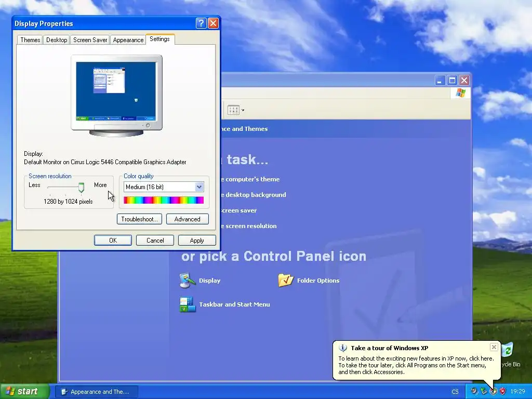Viewport: 532px width, 399px height.
Task: Switch to the Appearance tab
Action: pos(128,39)
